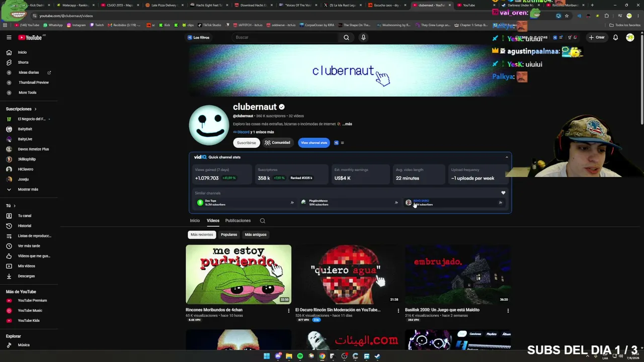The image size is (644, 362).
Task: Switch to the Videos channel tab
Action: click(x=213, y=221)
